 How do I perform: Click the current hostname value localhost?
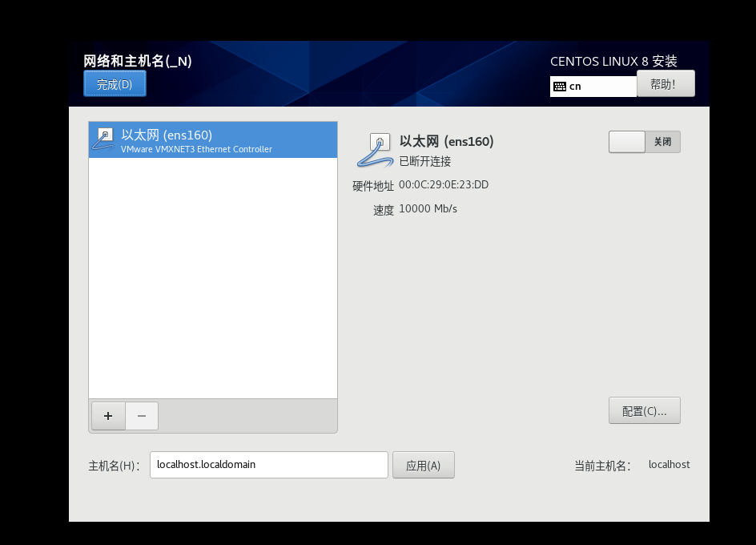pos(670,464)
